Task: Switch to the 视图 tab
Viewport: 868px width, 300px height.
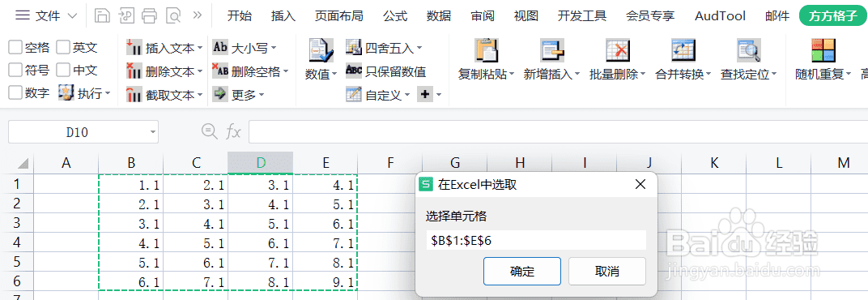Action: click(x=525, y=16)
